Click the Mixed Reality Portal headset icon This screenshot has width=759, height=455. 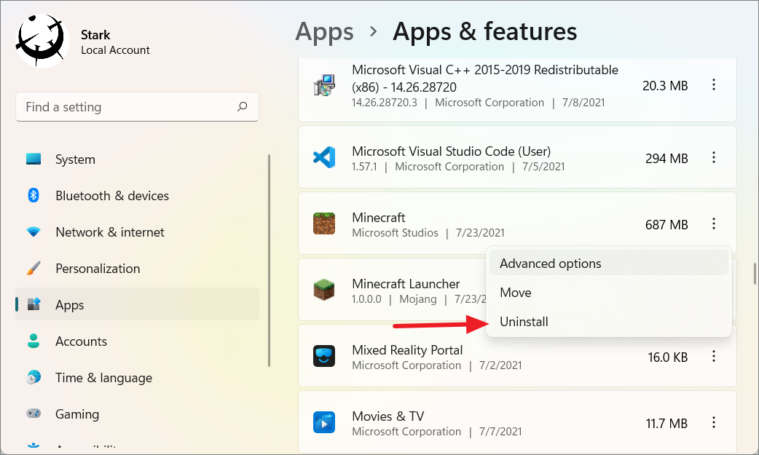coord(324,356)
